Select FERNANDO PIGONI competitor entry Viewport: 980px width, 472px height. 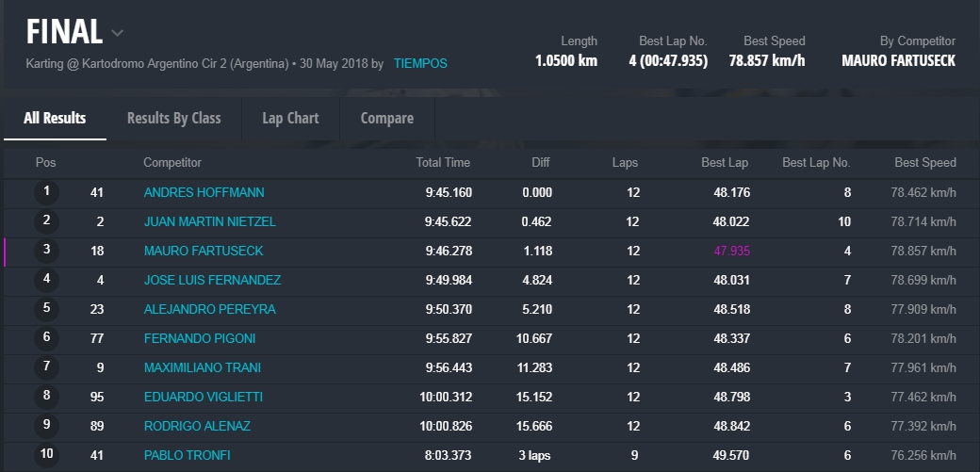(200, 339)
